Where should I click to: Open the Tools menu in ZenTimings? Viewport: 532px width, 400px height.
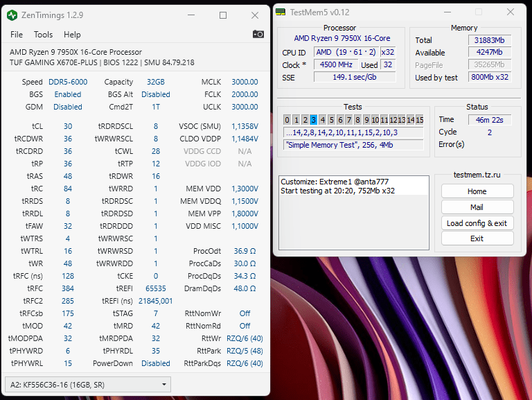[43, 35]
